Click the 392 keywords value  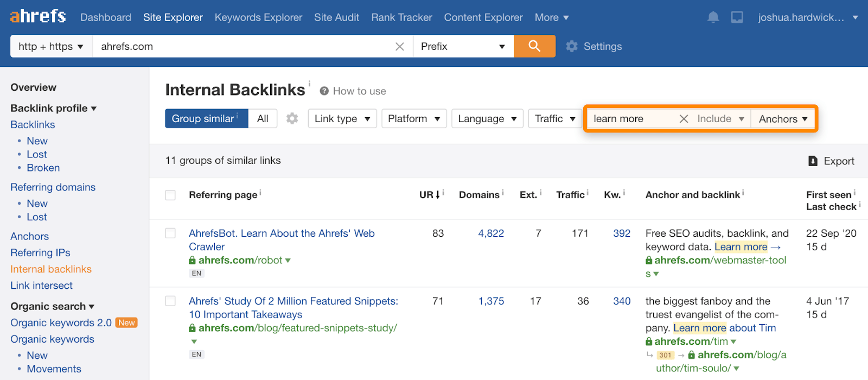[622, 233]
